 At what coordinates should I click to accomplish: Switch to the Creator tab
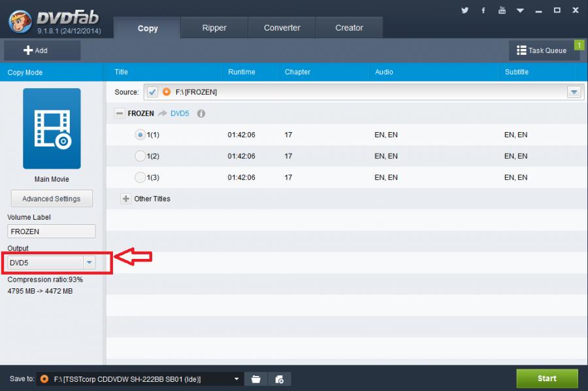point(349,27)
